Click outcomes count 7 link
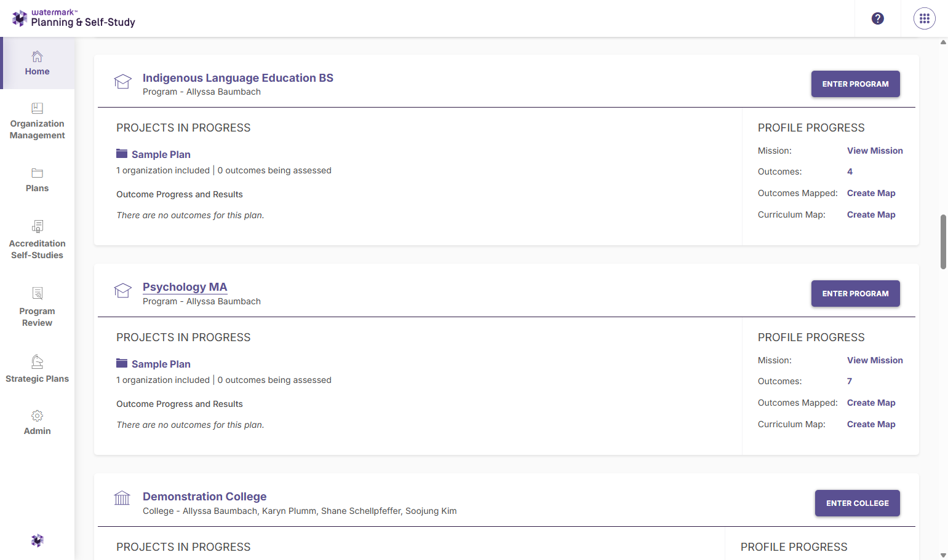The height and width of the screenshot is (560, 948). [x=850, y=381]
